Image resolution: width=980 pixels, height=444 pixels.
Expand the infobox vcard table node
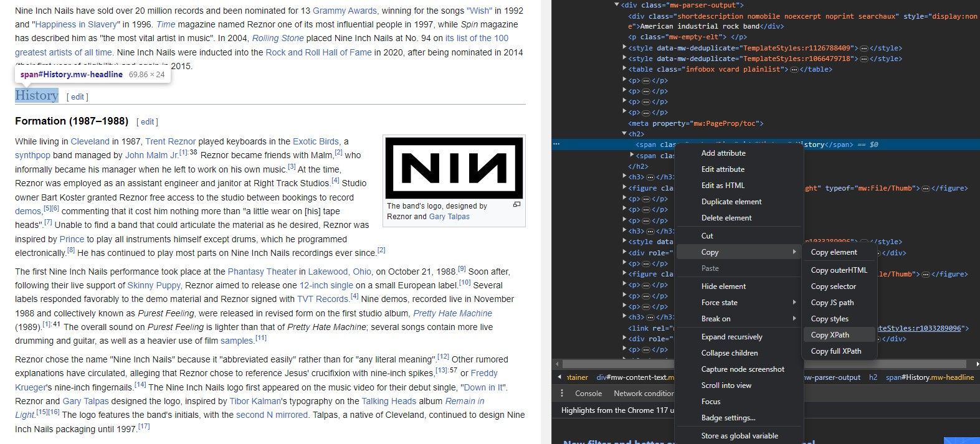tap(624, 70)
